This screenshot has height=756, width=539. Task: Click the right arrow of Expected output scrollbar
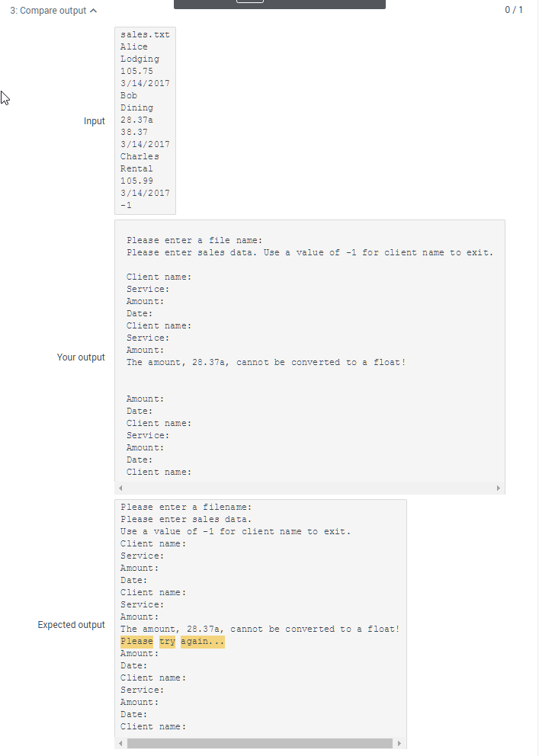tap(399, 744)
